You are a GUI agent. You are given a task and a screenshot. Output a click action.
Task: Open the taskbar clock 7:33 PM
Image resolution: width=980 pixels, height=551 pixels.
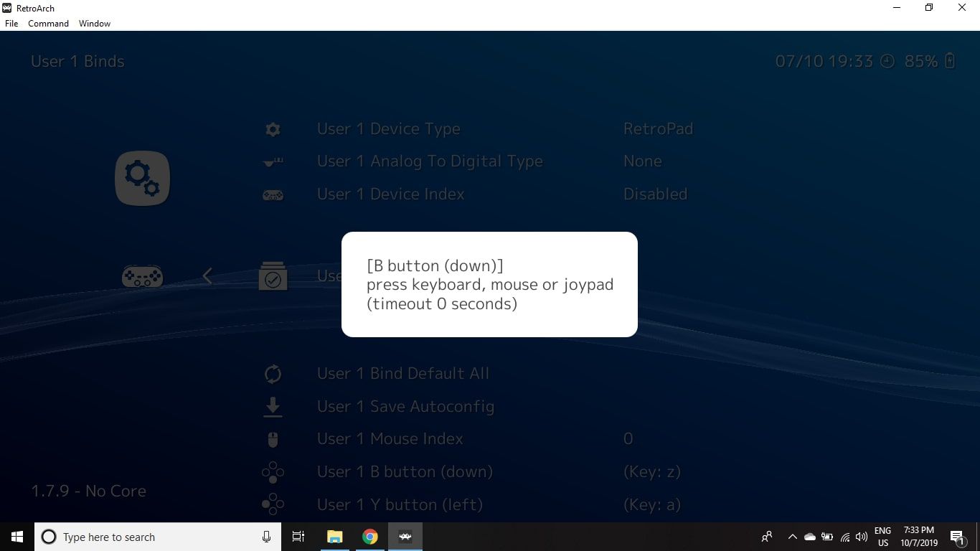(x=919, y=537)
